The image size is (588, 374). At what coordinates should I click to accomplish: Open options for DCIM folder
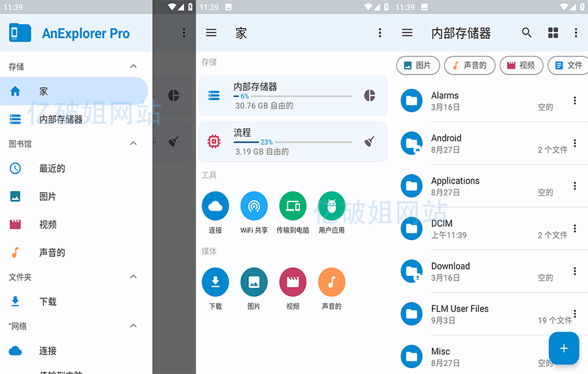(x=575, y=228)
